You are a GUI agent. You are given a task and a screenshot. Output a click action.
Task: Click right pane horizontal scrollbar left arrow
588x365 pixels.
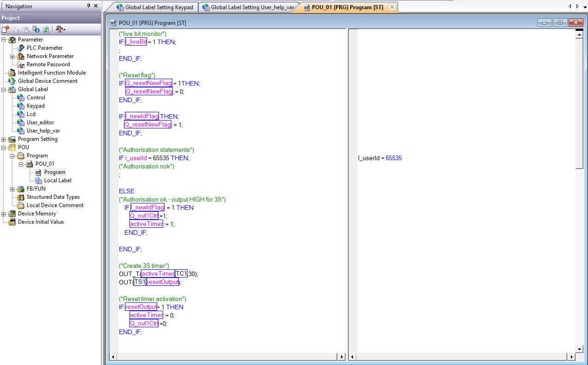click(353, 357)
